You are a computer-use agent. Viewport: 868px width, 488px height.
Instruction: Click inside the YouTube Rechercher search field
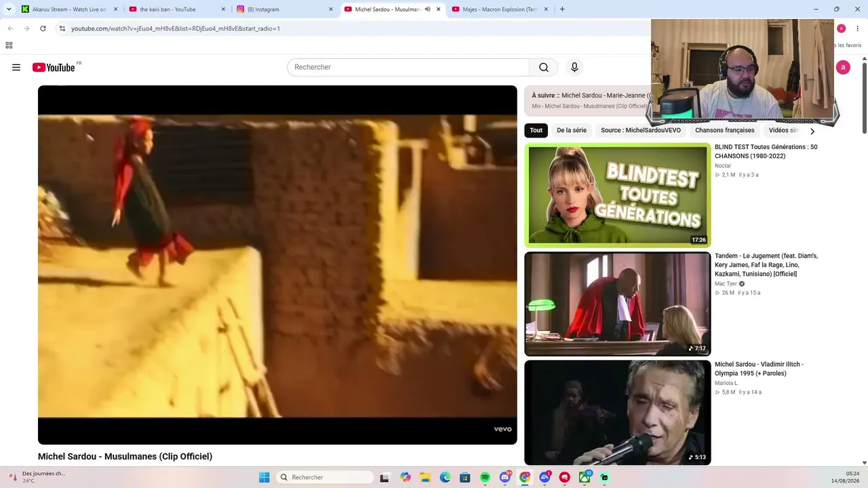[408, 67]
